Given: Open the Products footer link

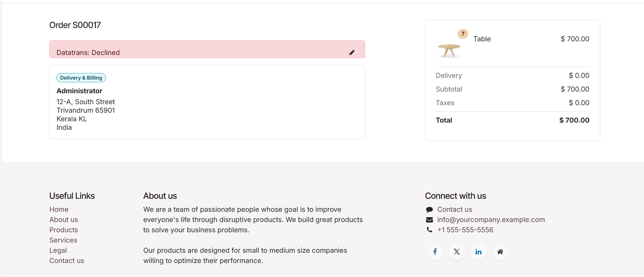Looking at the screenshot, I should point(64,230).
